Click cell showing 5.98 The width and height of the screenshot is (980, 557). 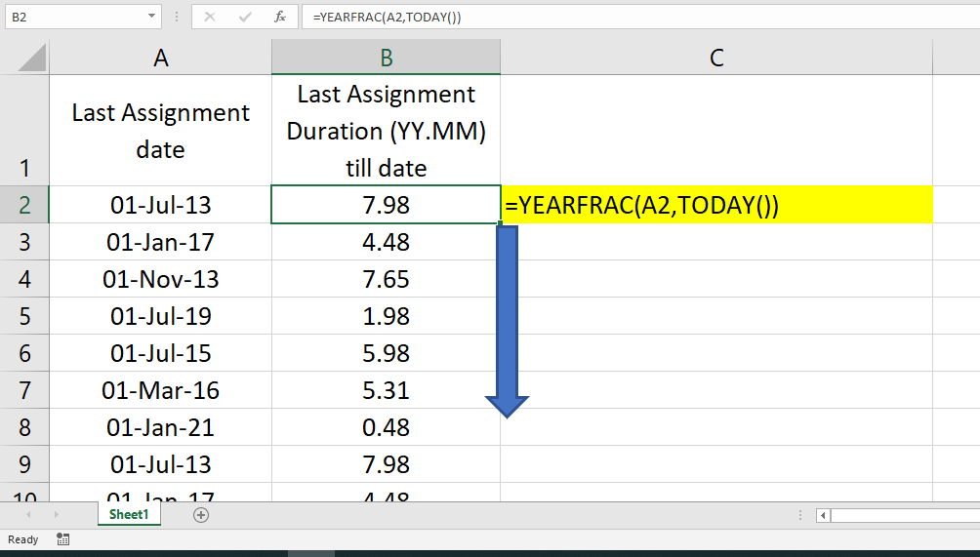tap(387, 353)
